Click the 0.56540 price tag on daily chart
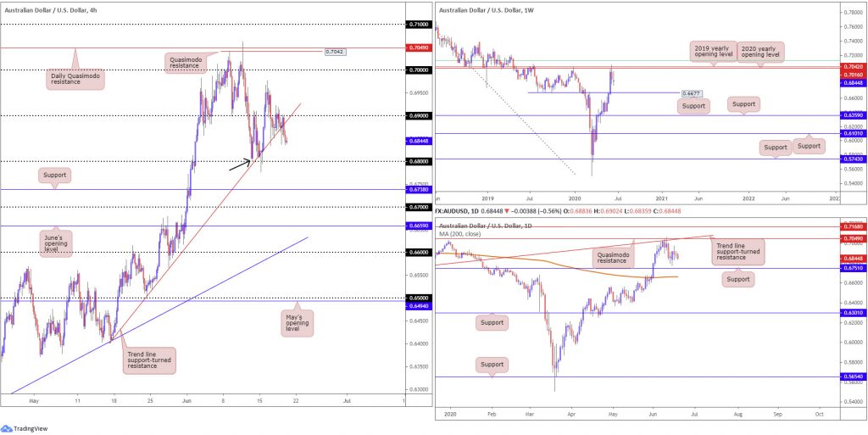The height and width of the screenshot is (435, 868). [x=851, y=377]
